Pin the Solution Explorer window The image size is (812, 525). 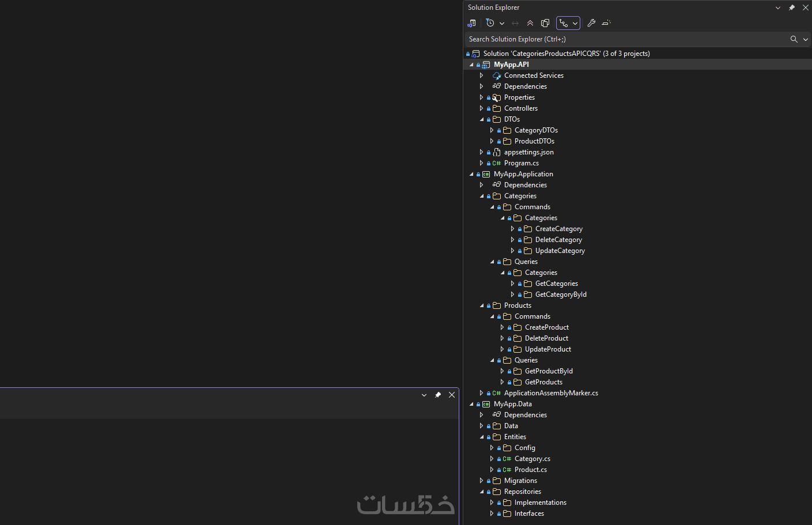tap(791, 7)
